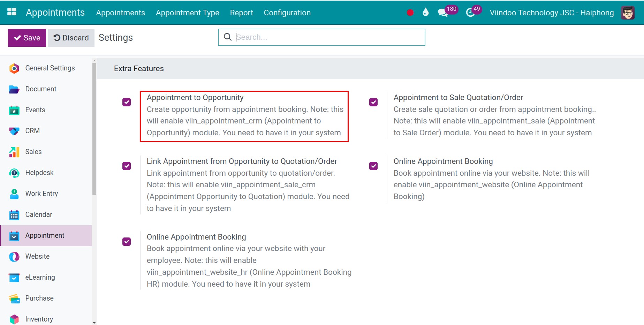This screenshot has width=644, height=325.
Task: Switch company Viindoo Technology JSC - Haiphong
Action: click(x=552, y=13)
